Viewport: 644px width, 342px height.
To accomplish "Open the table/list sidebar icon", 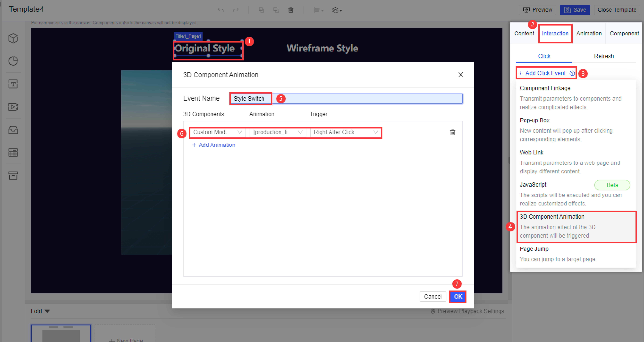I will click(x=13, y=152).
